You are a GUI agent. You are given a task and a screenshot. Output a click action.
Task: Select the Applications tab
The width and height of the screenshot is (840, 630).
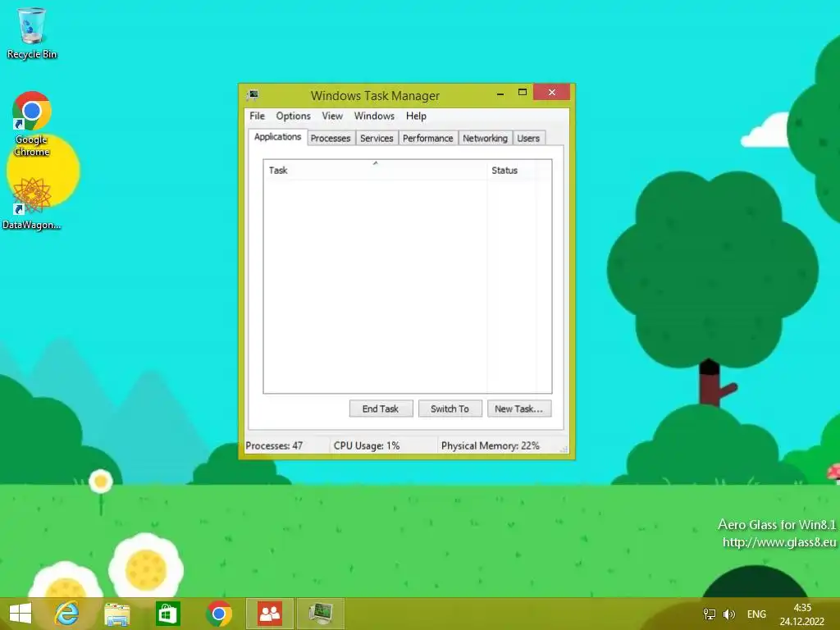[x=277, y=137]
